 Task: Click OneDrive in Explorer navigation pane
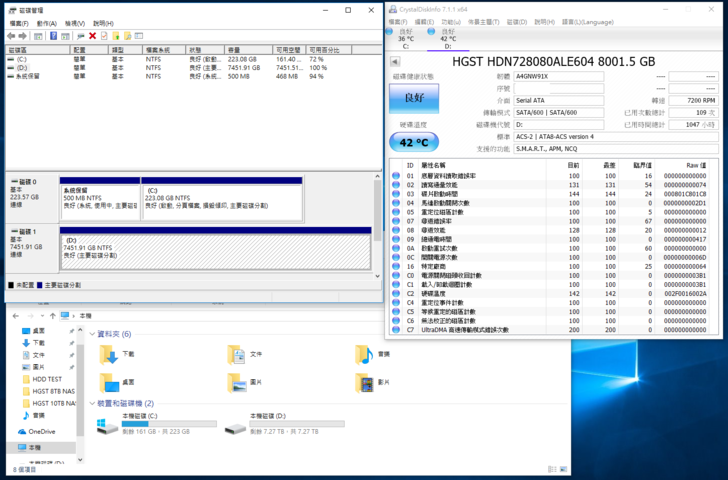click(x=40, y=431)
